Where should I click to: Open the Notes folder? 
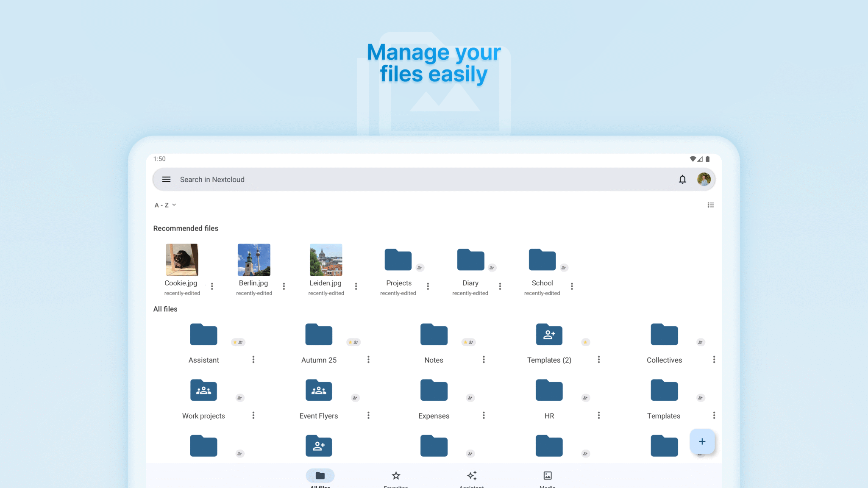point(434,335)
